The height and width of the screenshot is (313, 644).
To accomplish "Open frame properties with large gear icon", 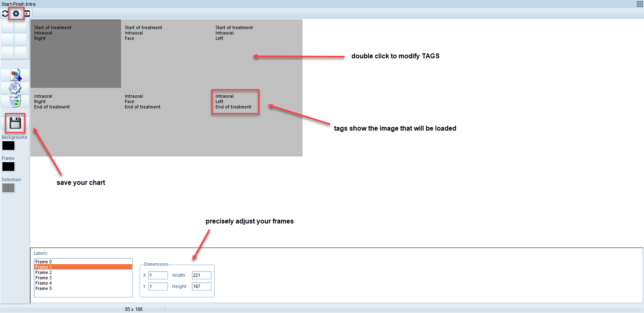I will click(15, 88).
